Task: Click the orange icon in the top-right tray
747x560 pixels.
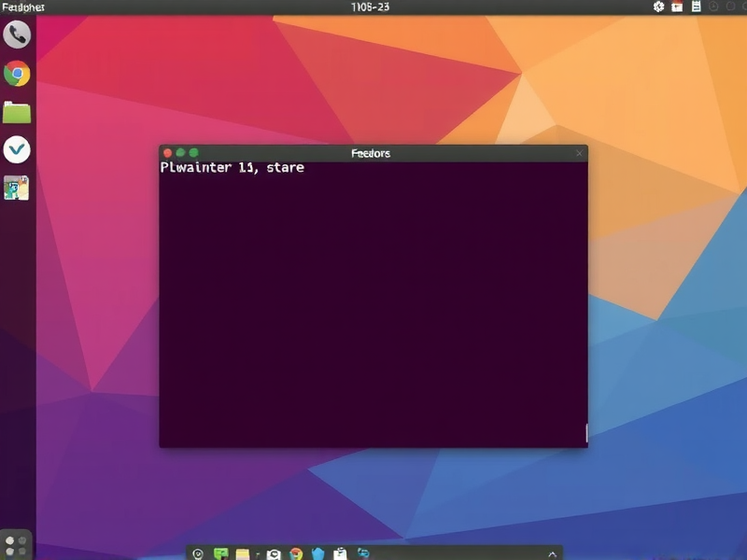Action: (x=677, y=7)
